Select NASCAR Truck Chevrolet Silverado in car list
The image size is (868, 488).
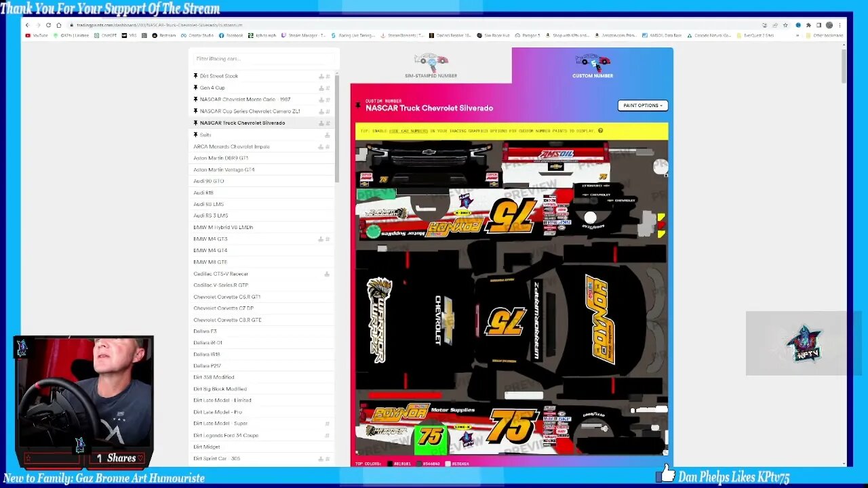pos(261,123)
